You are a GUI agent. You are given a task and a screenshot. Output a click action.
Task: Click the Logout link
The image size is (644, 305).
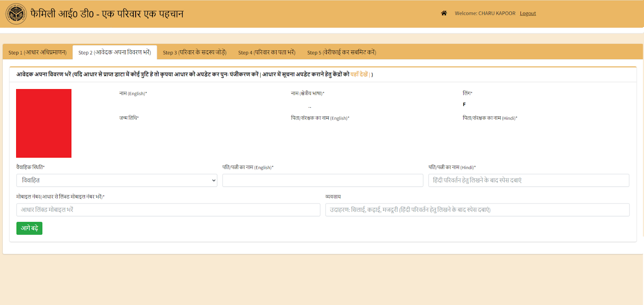(x=528, y=13)
